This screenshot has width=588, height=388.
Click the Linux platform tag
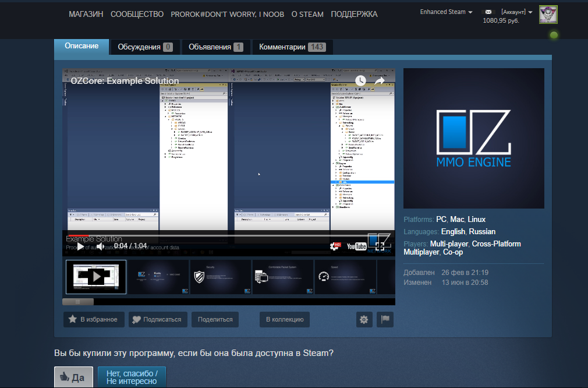[x=476, y=220]
